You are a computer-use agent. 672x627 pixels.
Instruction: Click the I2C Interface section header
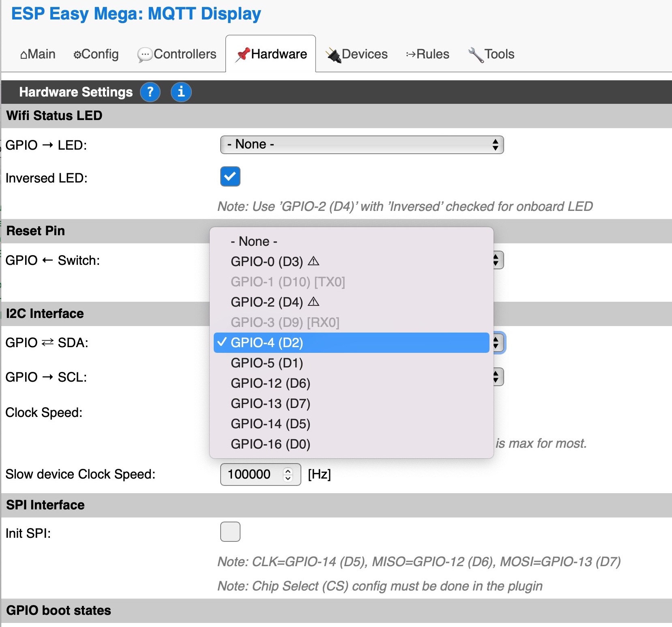tap(105, 313)
